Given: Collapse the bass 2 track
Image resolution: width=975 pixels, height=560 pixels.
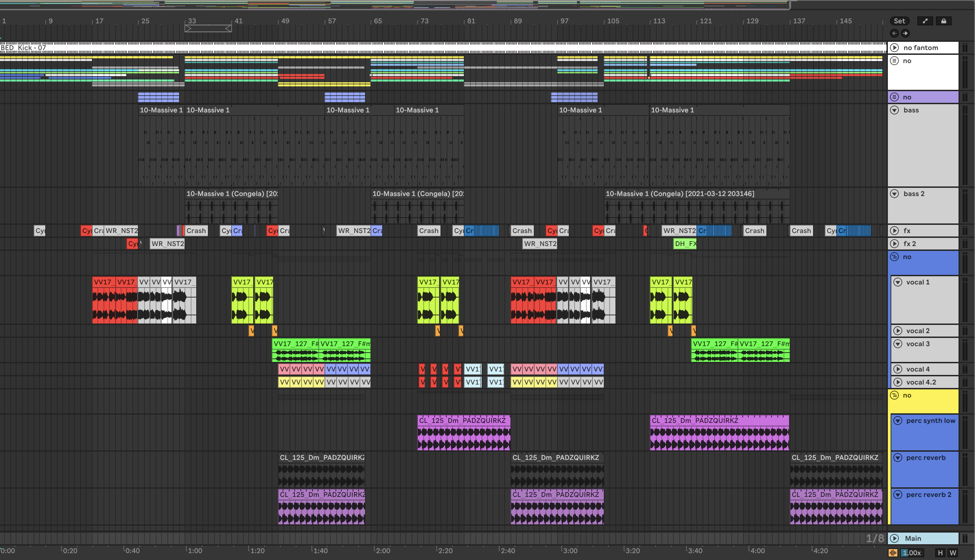Looking at the screenshot, I should (x=895, y=194).
